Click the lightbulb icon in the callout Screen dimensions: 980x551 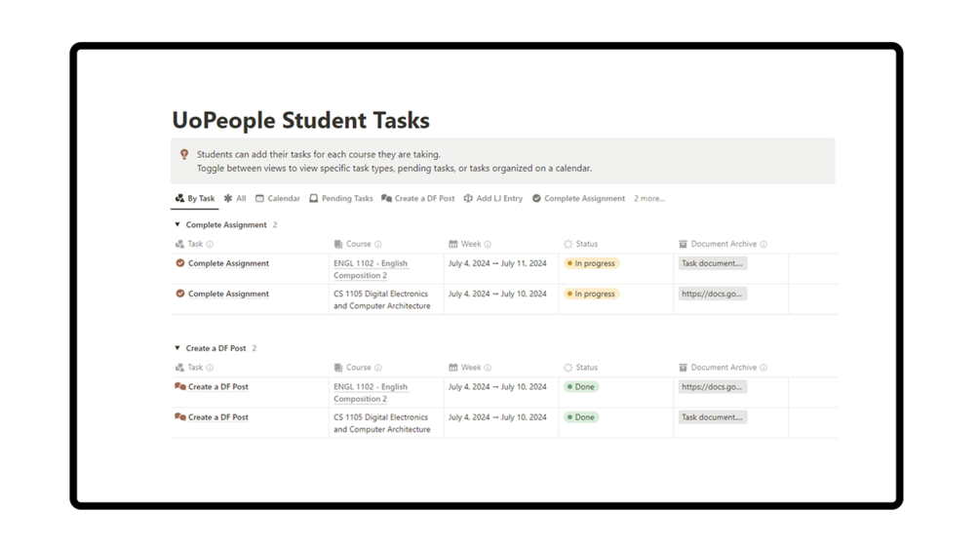(184, 154)
